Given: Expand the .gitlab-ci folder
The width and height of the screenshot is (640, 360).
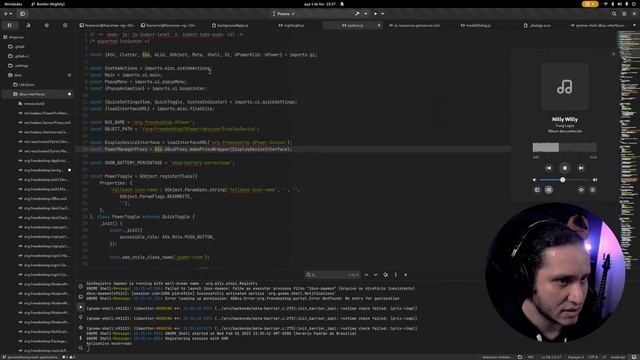Looking at the screenshot, I should [19, 56].
